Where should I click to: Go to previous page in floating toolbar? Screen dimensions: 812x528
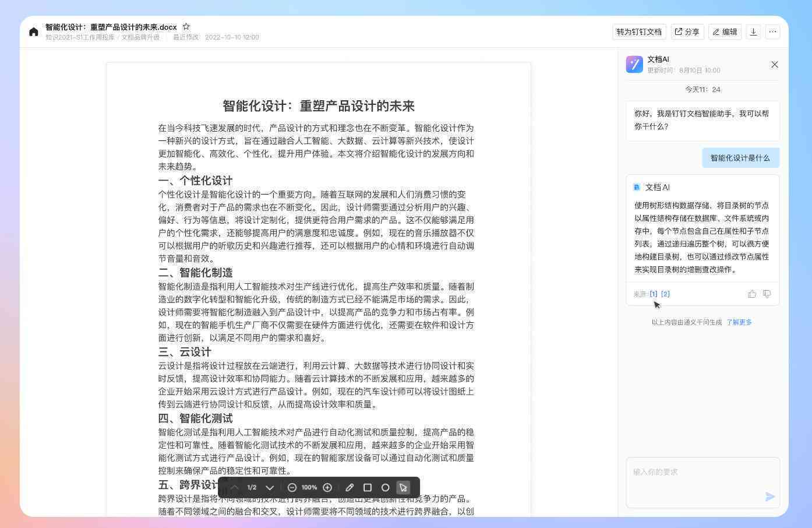(x=234, y=488)
